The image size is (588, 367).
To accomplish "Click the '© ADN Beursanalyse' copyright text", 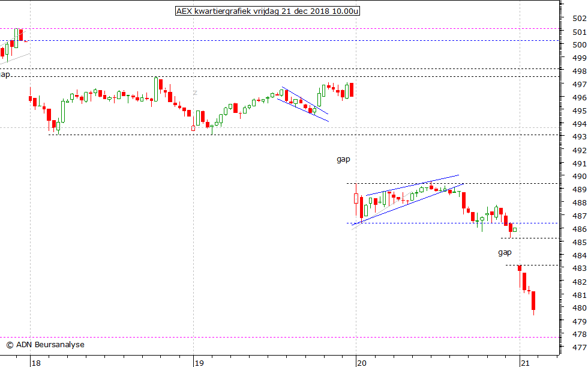I will (46, 345).
